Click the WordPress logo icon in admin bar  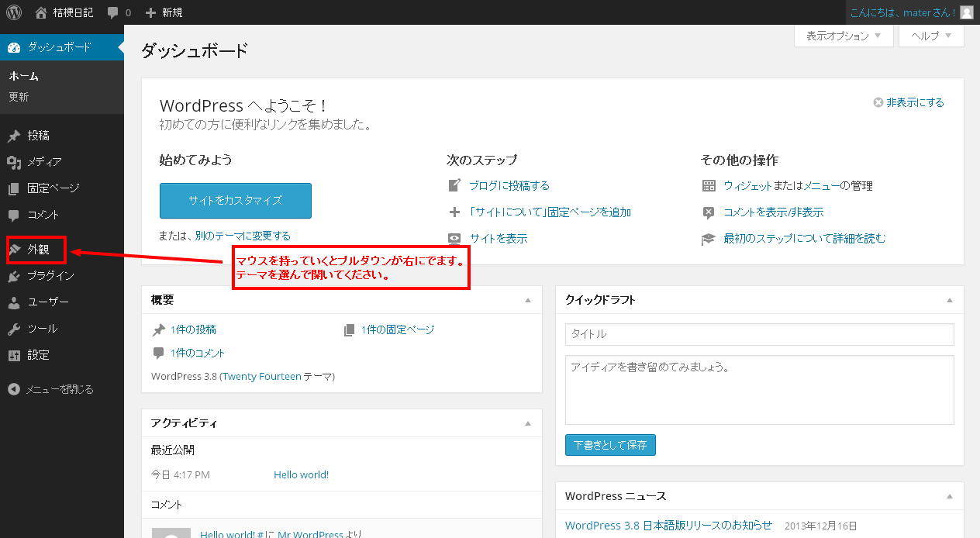14,12
